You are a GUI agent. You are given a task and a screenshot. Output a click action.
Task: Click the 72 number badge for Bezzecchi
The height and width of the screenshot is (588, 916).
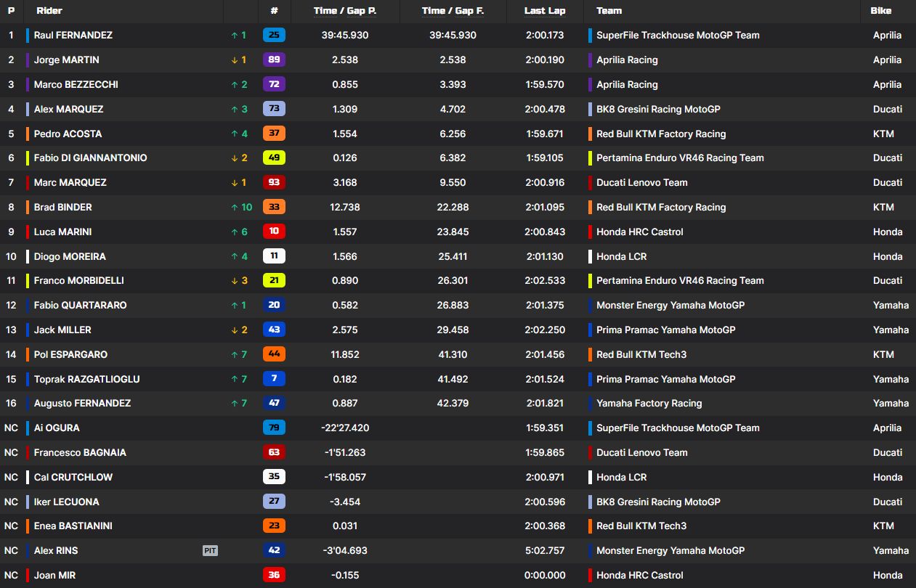pos(274,84)
